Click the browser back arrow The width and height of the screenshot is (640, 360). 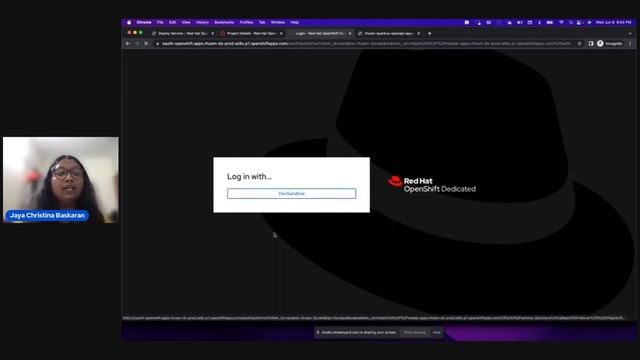[x=128, y=43]
